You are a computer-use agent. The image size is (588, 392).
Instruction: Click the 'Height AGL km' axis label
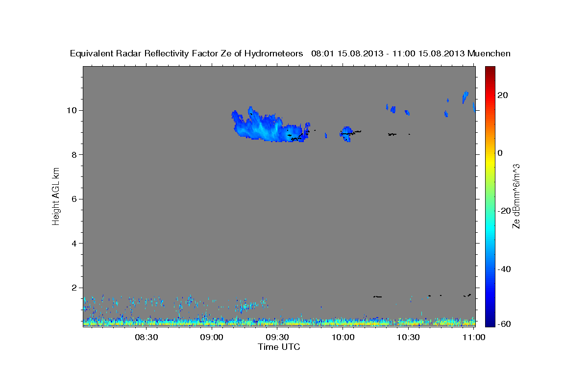click(x=56, y=196)
